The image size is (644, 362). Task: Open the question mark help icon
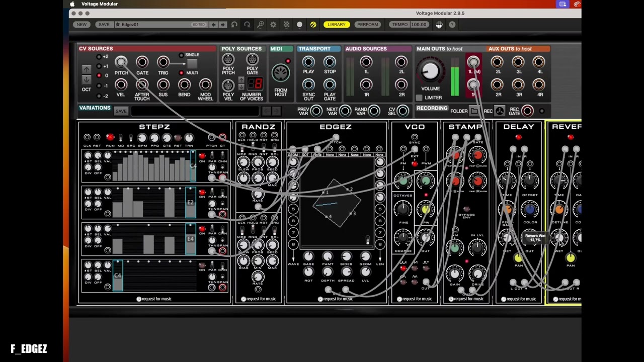tap(452, 25)
